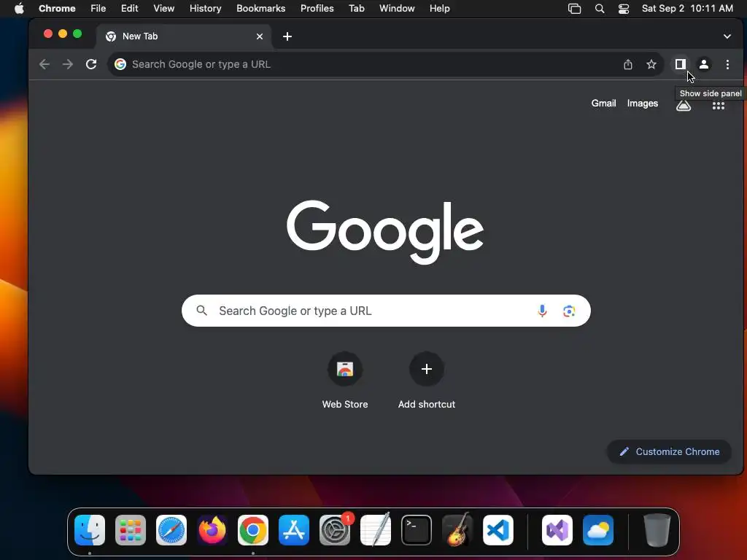
Task: Open Visual Studio from the Dock
Action: click(557, 530)
